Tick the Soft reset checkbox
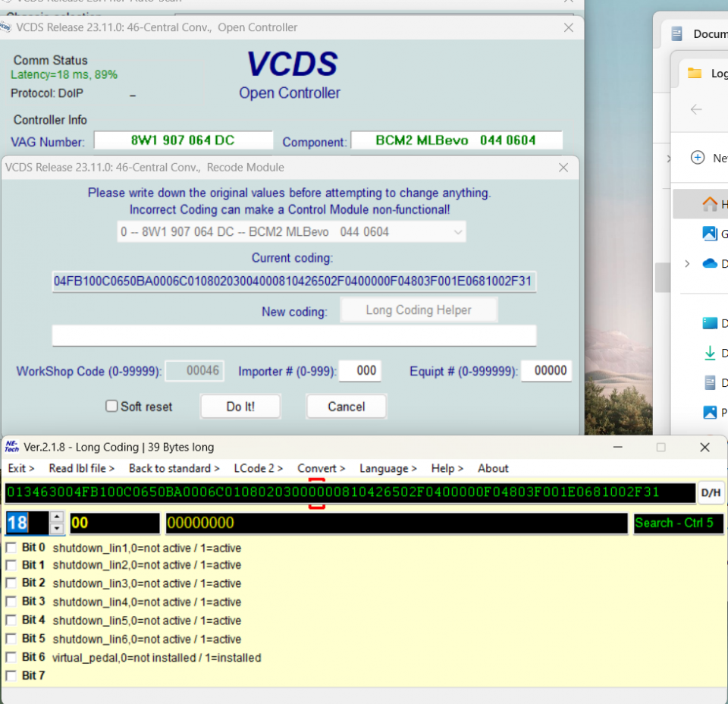Viewport: 728px width, 704px height. (x=111, y=407)
